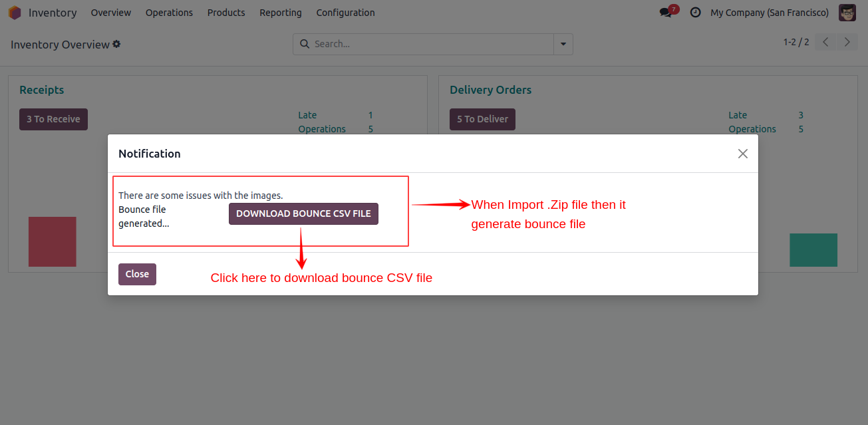Click the user avatar picture
The width and height of the screenshot is (868, 425).
(847, 13)
